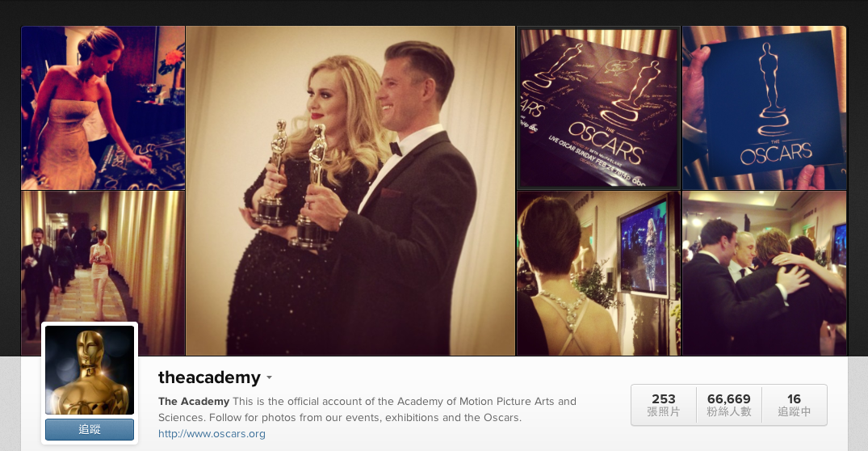Image resolution: width=868 pixels, height=451 pixels.
Task: Open photo of hand holding blue Oscars card
Action: (764, 108)
